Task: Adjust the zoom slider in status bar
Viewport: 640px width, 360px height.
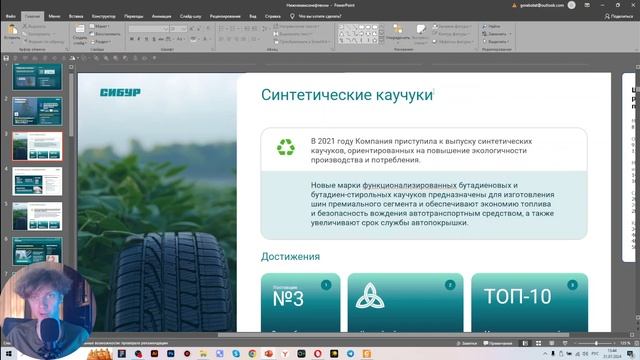Action: [596, 343]
